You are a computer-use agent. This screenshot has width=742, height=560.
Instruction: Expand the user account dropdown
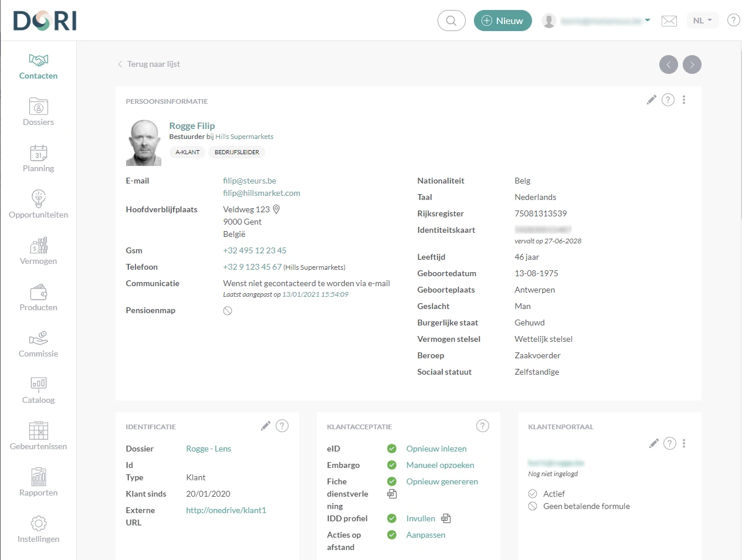click(648, 21)
